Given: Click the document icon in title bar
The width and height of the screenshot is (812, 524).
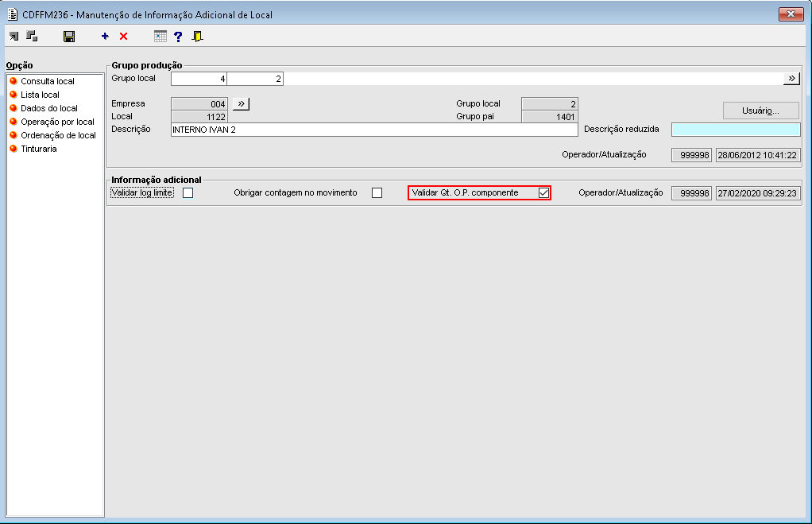Looking at the screenshot, I should click(13, 14).
